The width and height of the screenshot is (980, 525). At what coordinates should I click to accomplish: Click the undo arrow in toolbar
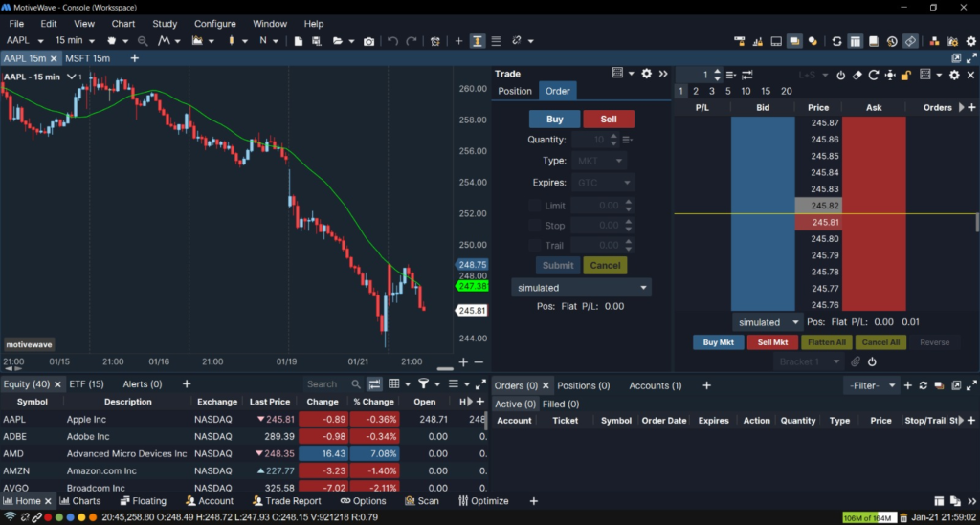pos(392,41)
